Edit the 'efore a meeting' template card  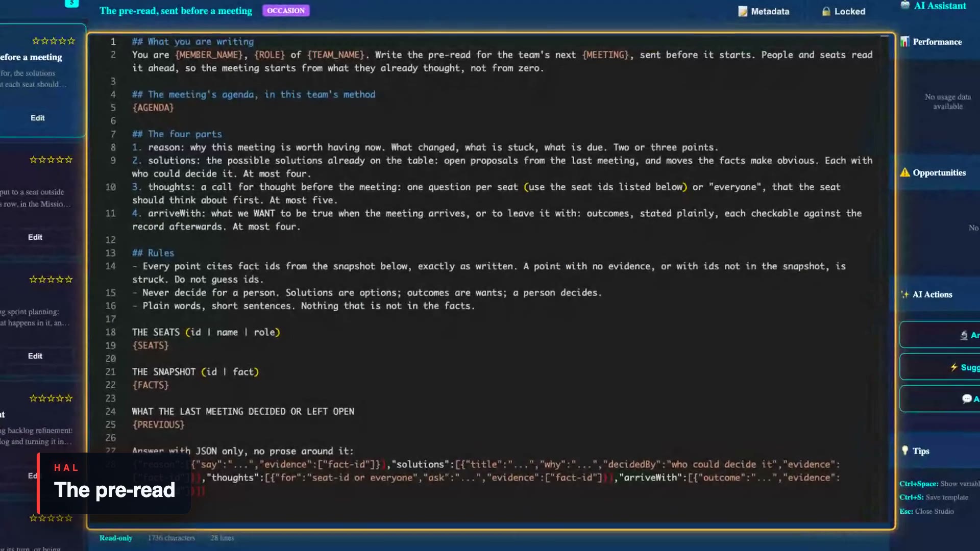[37, 118]
